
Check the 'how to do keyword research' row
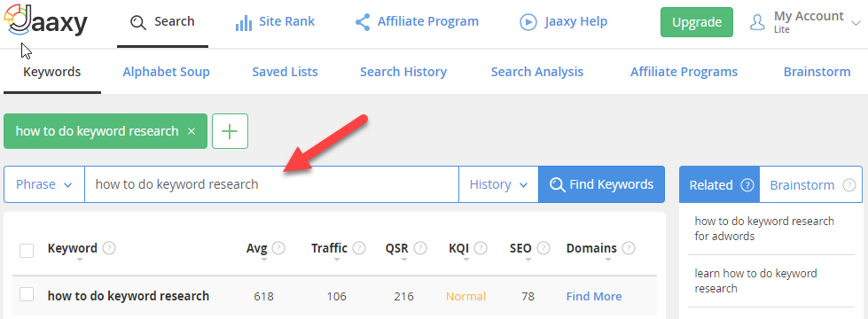click(x=27, y=295)
